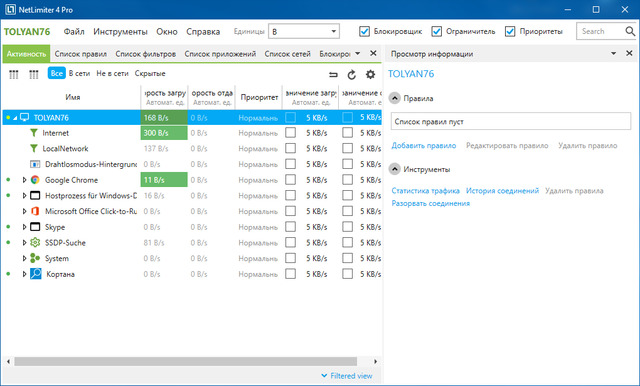The width and height of the screenshot is (640, 386).
Task: Click the Добавить правило link
Action: (424, 146)
